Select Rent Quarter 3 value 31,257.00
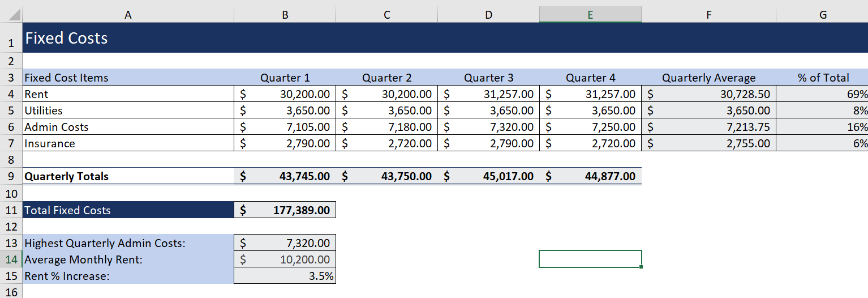This screenshot has width=868, height=298. pyautogui.click(x=488, y=94)
